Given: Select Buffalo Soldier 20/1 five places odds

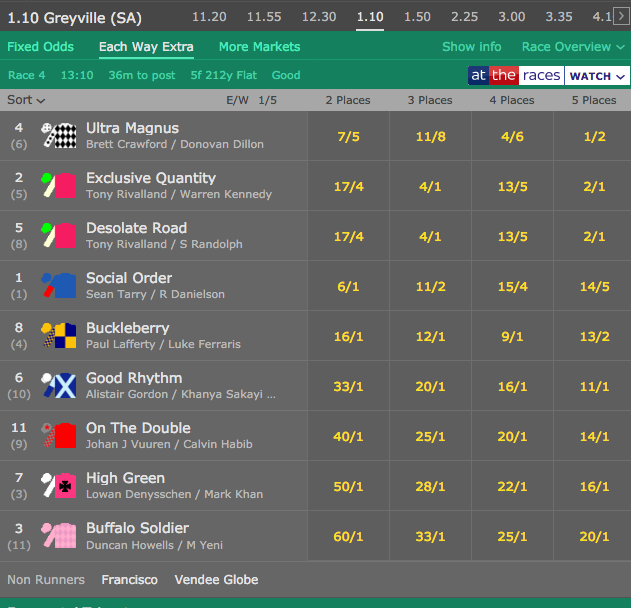Looking at the screenshot, I should tap(593, 536).
